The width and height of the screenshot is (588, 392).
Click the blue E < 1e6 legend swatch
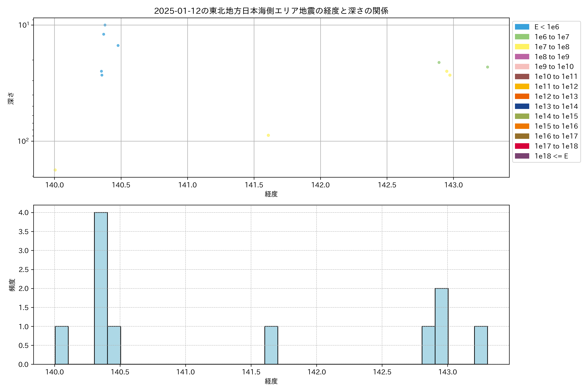click(522, 27)
